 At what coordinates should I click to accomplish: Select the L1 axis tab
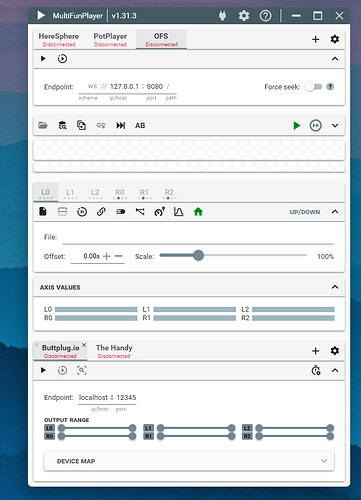coord(70,193)
